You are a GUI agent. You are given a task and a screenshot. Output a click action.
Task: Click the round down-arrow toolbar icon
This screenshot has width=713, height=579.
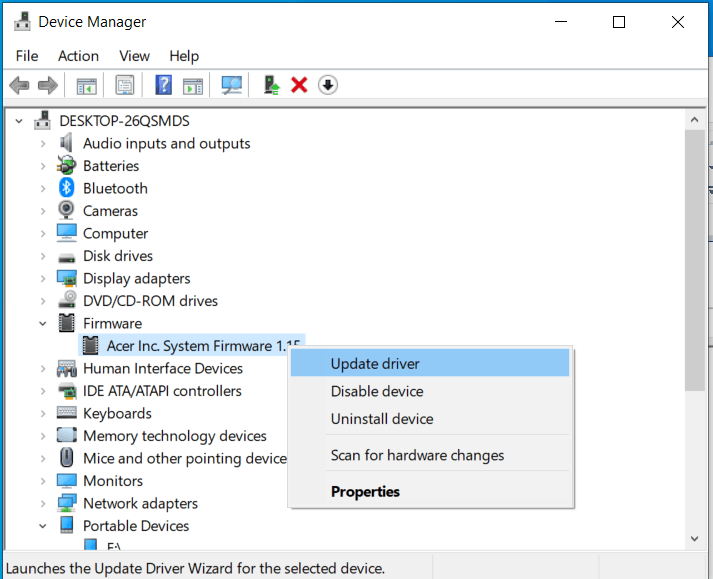click(x=328, y=85)
